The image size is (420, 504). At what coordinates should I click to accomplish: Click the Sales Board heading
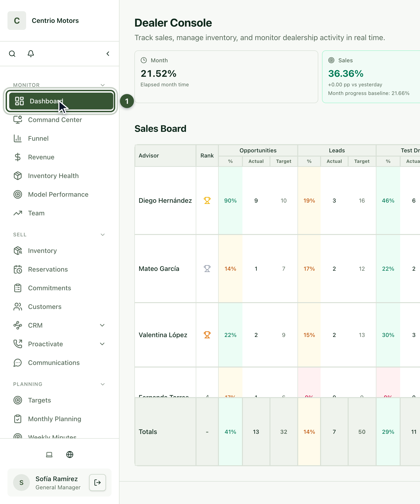160,129
